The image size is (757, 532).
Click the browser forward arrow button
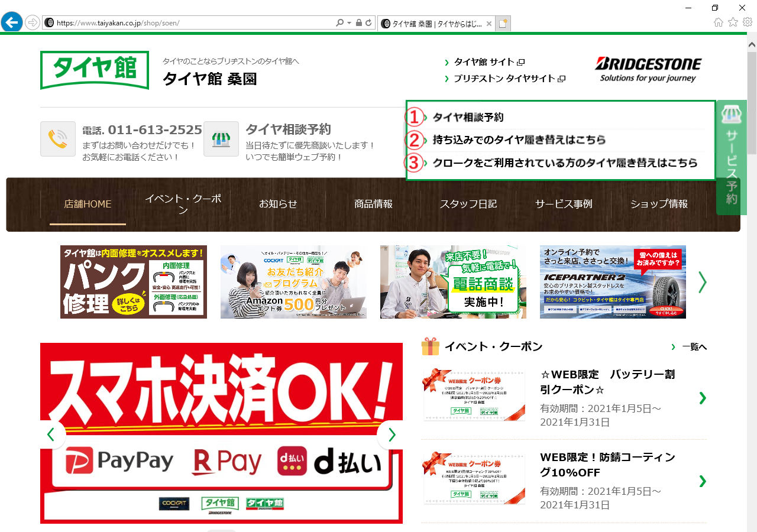(33, 23)
